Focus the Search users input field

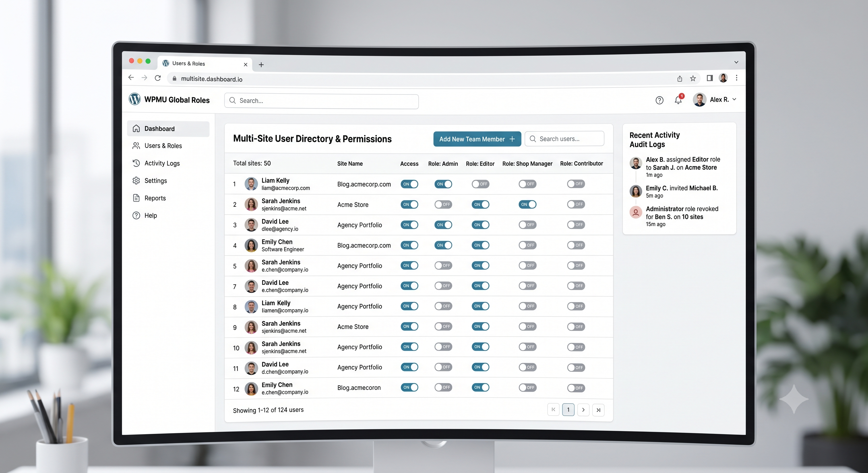(564, 139)
